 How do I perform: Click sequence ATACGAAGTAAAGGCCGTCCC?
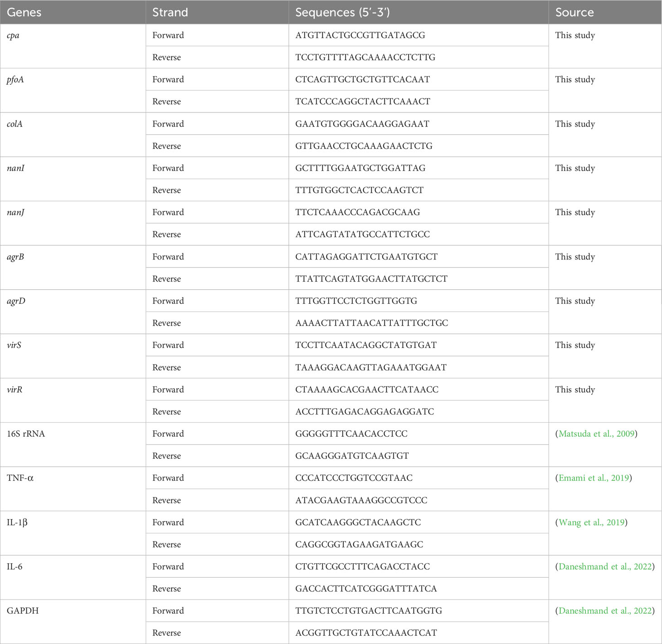[361, 500]
